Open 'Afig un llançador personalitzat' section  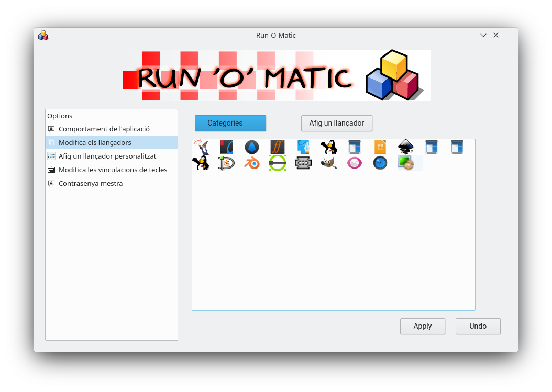coord(112,156)
